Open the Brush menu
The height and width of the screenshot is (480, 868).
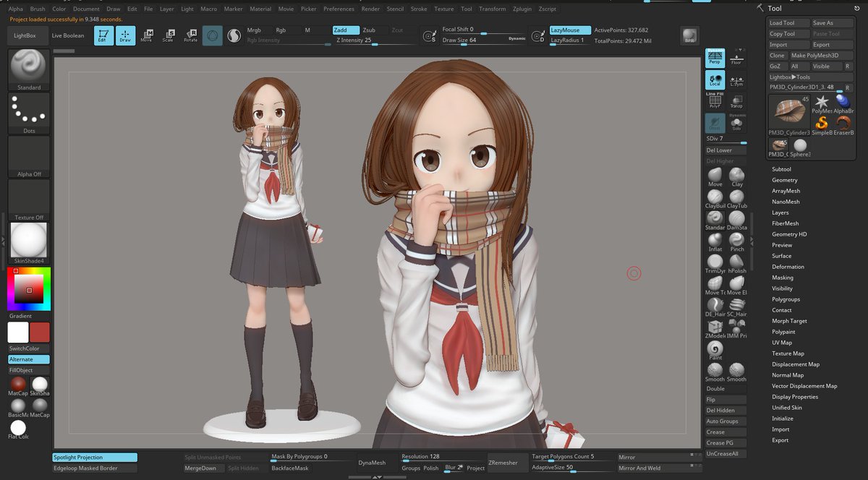[38, 9]
